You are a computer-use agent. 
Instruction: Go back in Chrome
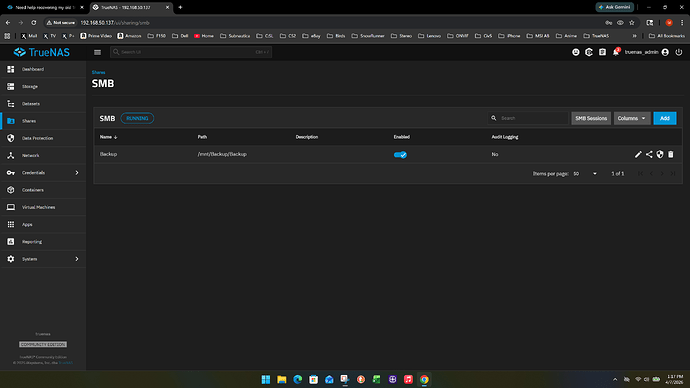tap(8, 22)
